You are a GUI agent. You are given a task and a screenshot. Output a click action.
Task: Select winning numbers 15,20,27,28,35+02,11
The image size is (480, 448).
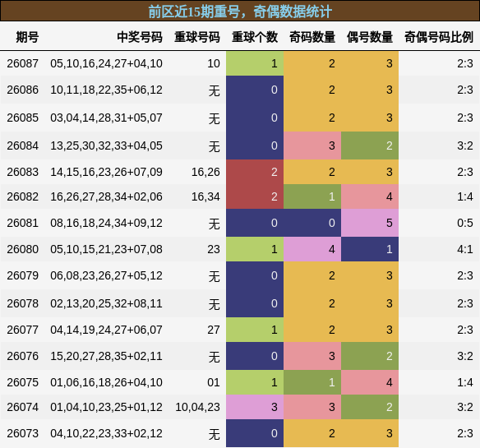[x=106, y=356]
